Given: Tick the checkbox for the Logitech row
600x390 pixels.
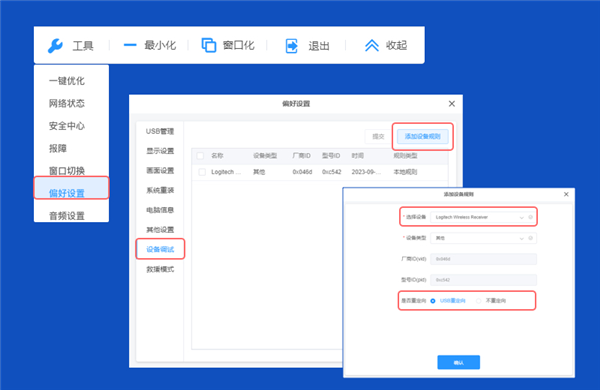Looking at the screenshot, I should tap(202, 172).
